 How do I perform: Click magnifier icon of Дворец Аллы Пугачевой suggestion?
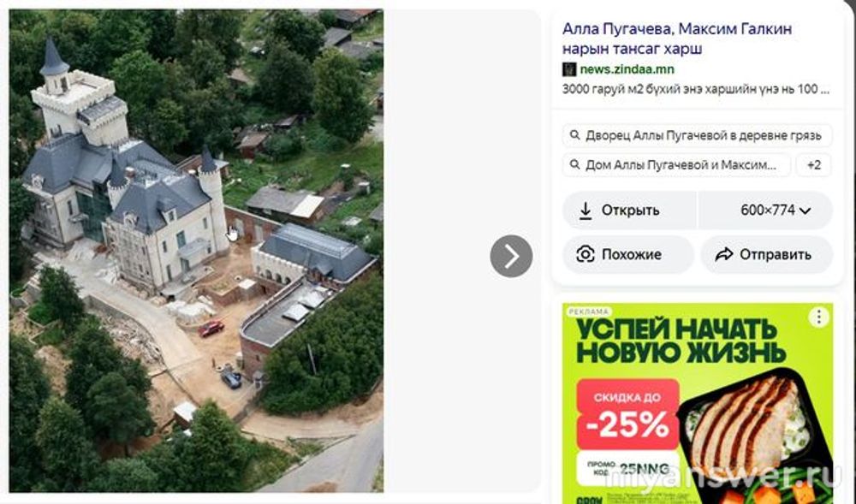[574, 134]
